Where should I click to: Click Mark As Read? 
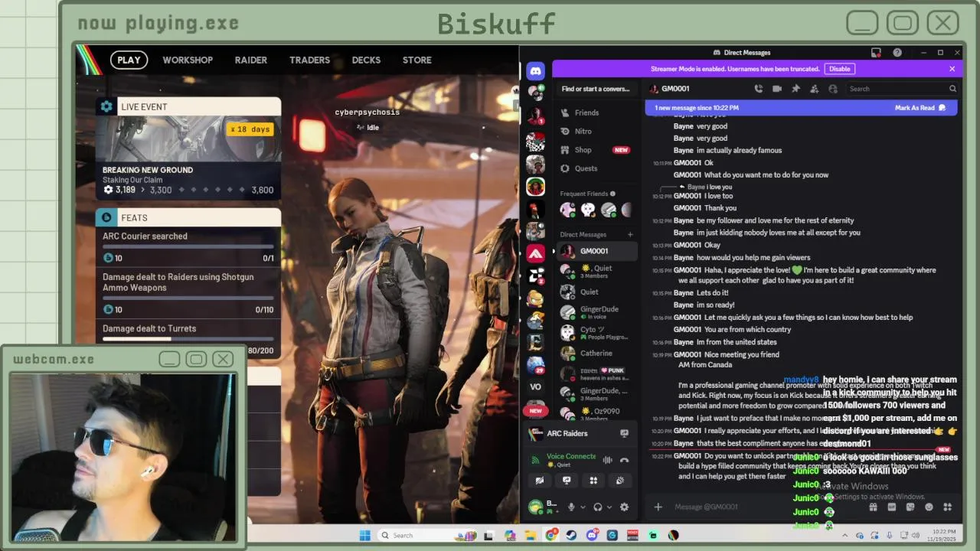920,108
